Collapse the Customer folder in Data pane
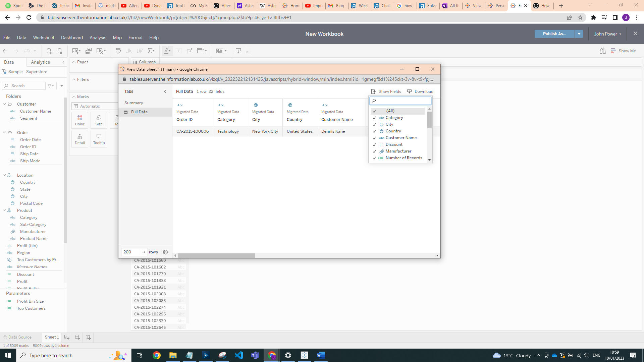 pyautogui.click(x=4, y=104)
